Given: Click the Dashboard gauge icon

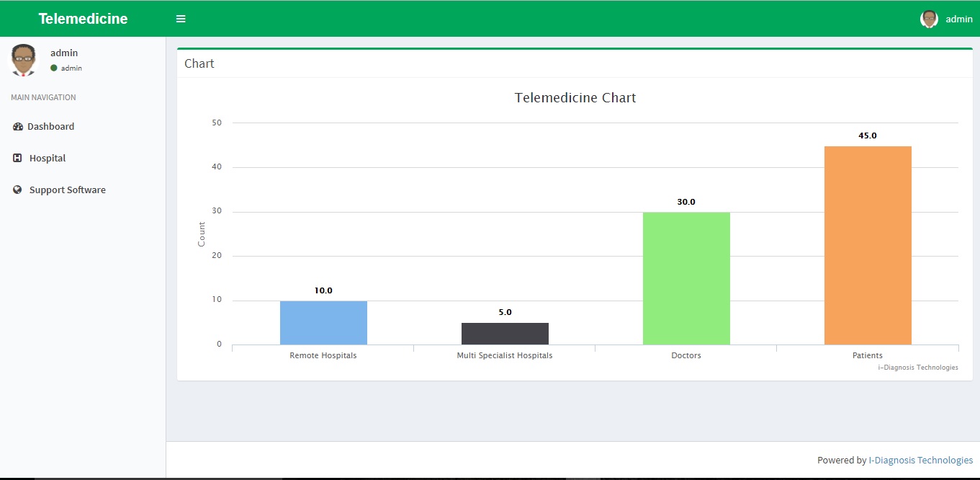Looking at the screenshot, I should [18, 127].
